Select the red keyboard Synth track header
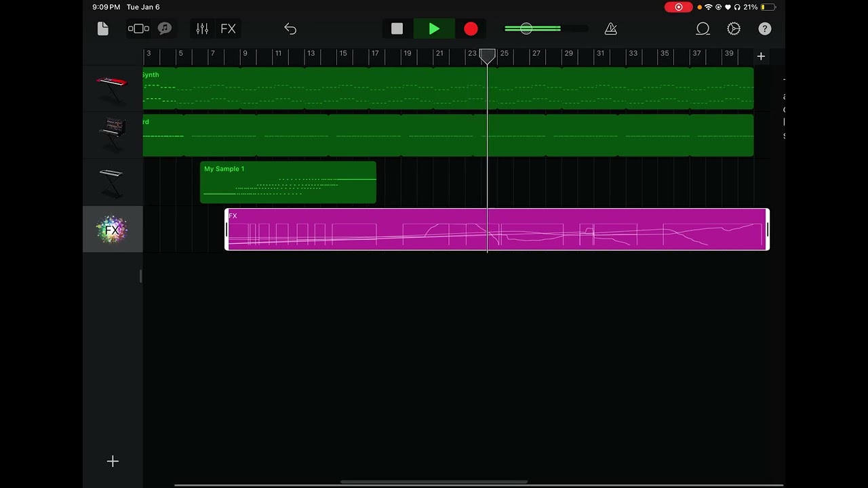 (x=112, y=89)
